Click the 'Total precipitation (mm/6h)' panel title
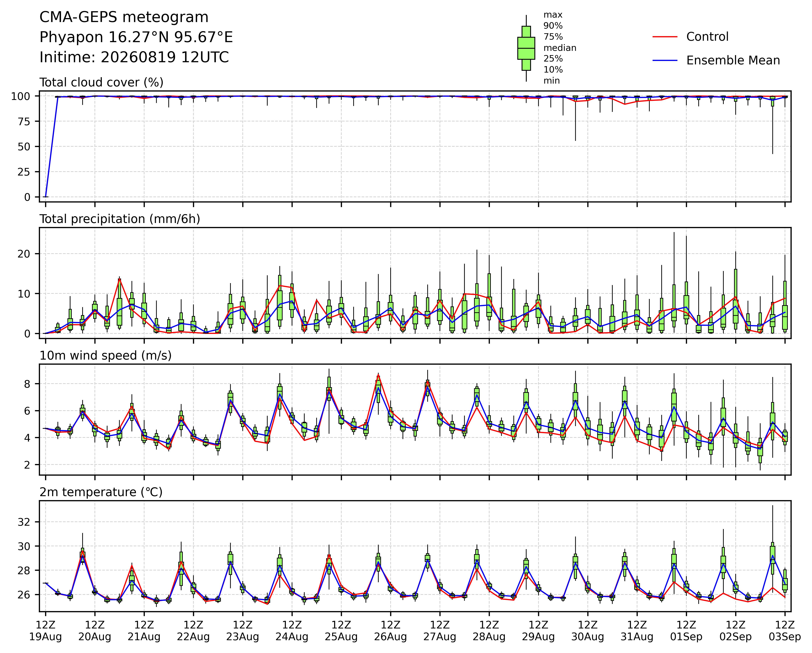Screen dimensions: 812x653 click(x=120, y=219)
